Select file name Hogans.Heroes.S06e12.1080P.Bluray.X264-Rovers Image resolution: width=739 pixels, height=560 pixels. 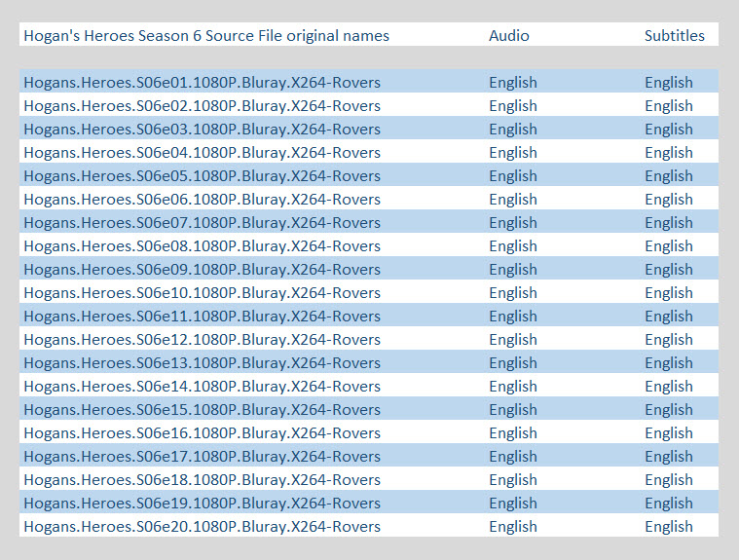(x=203, y=339)
